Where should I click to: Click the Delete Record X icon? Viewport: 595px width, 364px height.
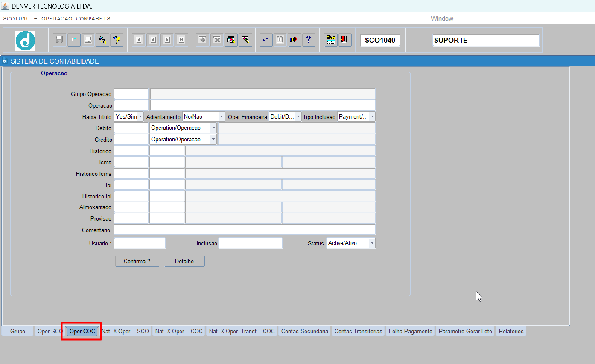click(x=217, y=40)
